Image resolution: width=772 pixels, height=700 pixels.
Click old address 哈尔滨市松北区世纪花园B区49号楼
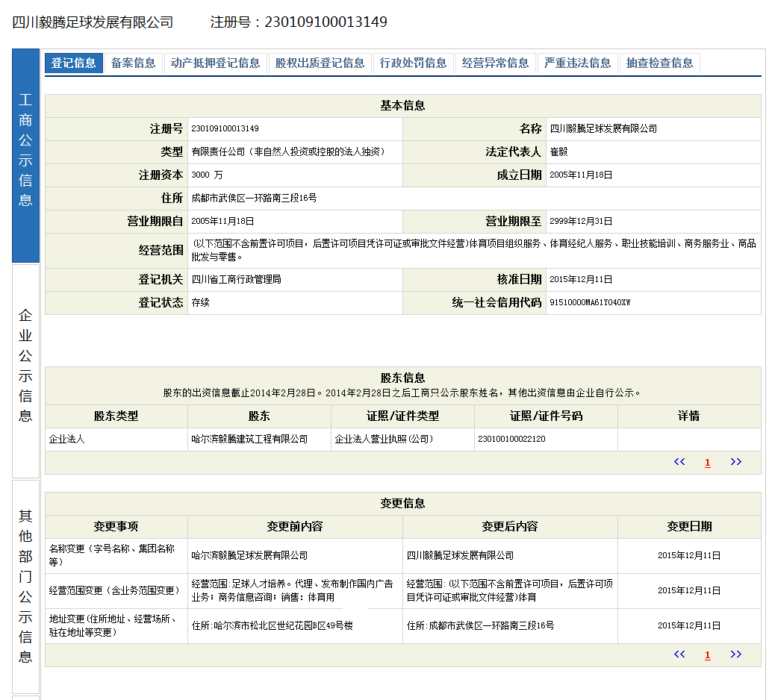pos(273,625)
